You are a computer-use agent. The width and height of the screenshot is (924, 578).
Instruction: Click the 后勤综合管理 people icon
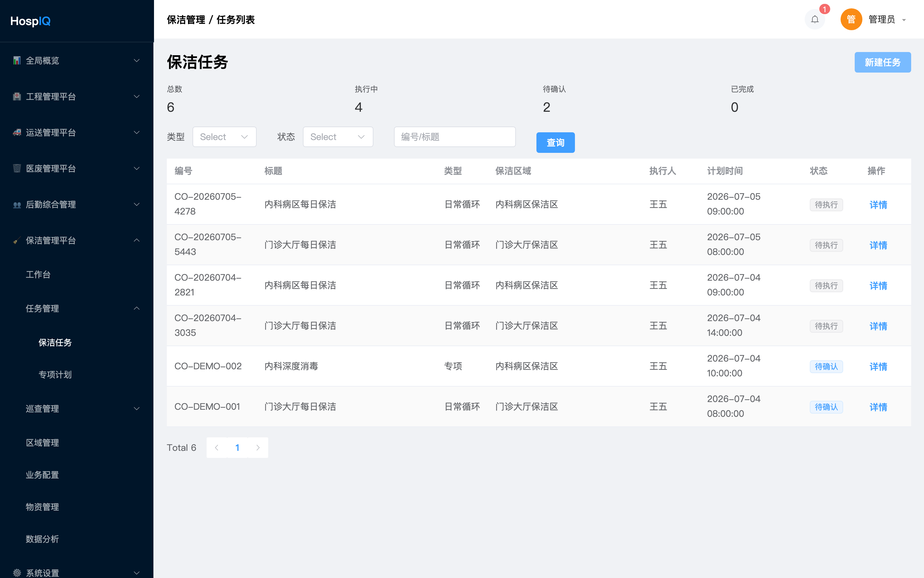pyautogui.click(x=17, y=205)
